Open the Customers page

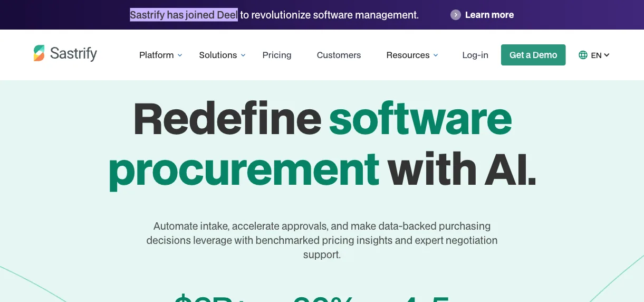(339, 55)
